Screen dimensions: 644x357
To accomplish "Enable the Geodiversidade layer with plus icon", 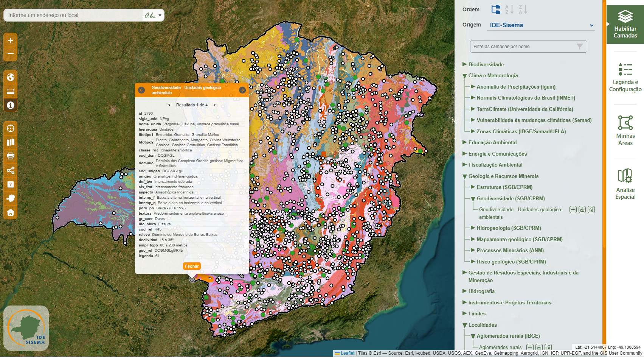I will tap(573, 210).
